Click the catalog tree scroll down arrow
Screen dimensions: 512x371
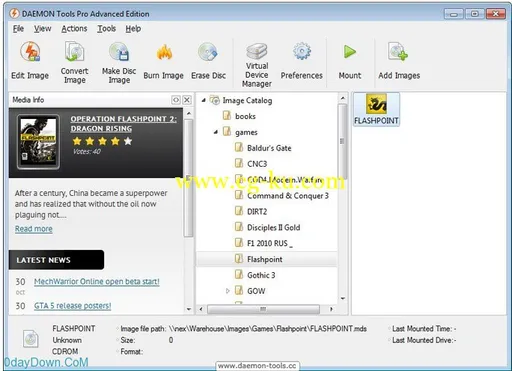pyautogui.click(x=342, y=299)
